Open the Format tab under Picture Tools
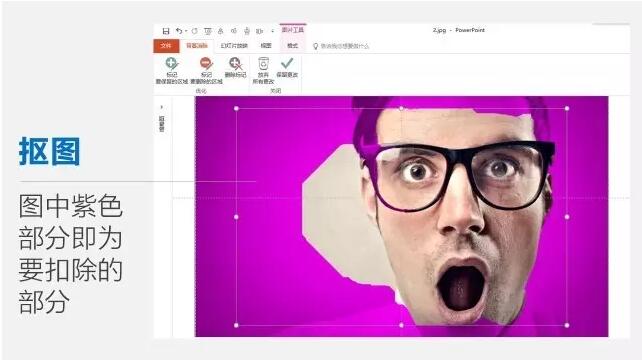Viewport: 642px width, 360px height. tap(292, 46)
